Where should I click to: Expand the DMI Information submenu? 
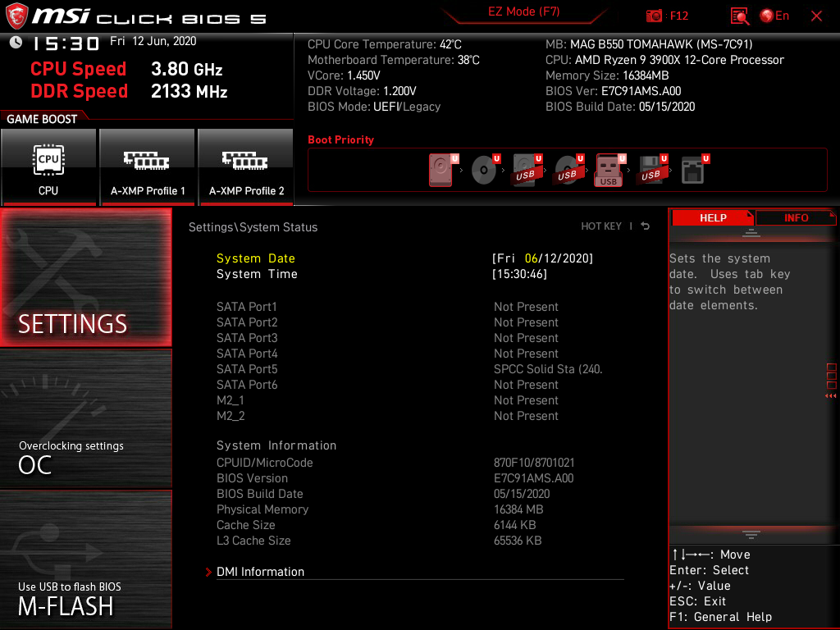pyautogui.click(x=260, y=572)
